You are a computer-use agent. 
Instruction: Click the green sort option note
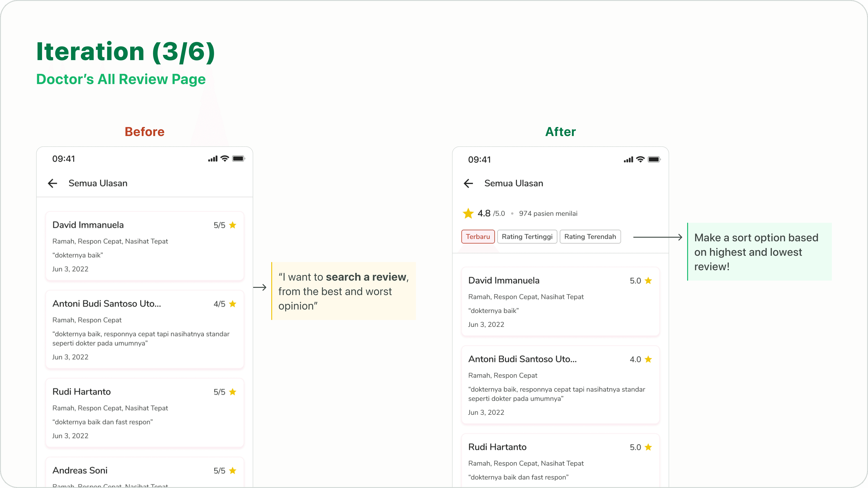click(x=759, y=252)
